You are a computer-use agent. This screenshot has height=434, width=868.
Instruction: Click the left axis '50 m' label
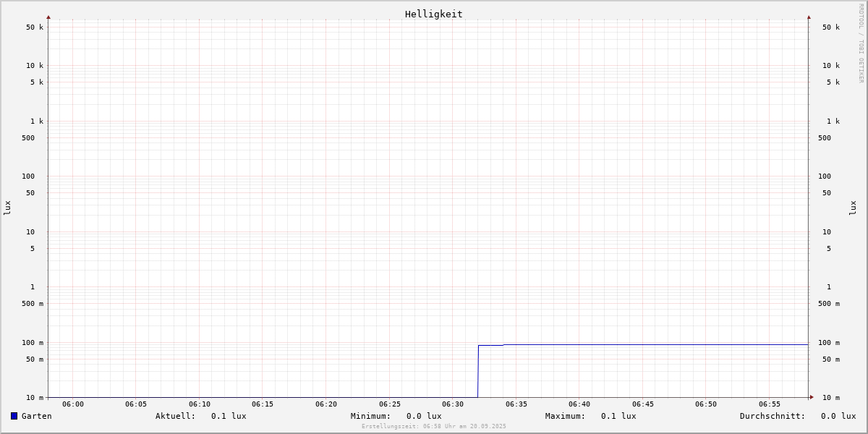point(35,359)
